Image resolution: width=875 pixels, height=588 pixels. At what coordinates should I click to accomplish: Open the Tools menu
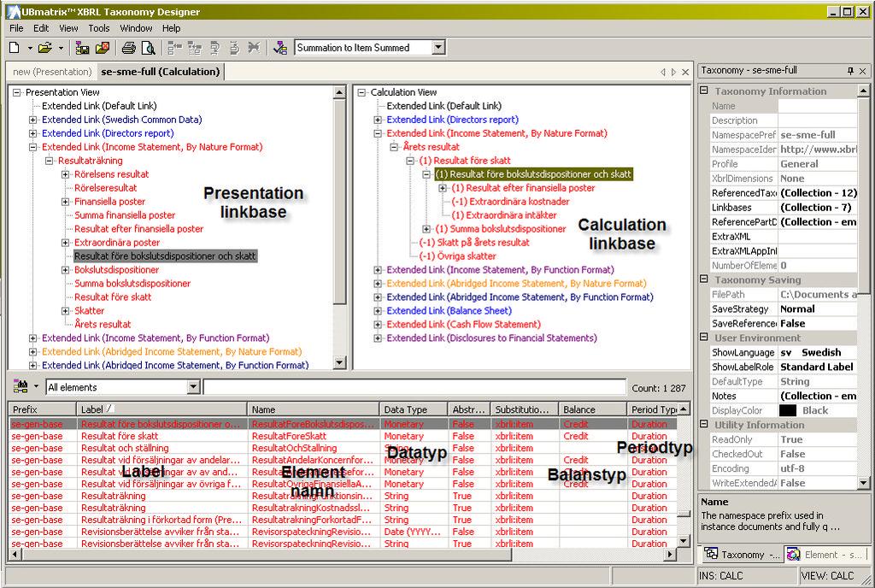click(99, 28)
